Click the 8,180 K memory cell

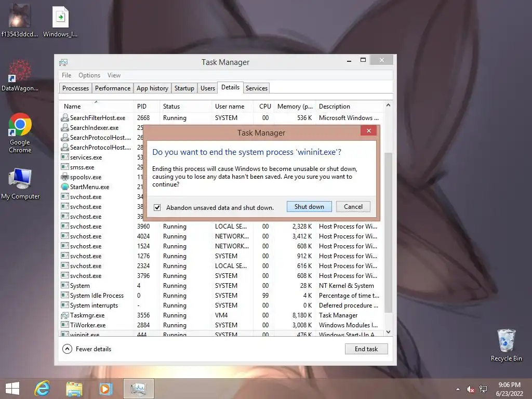tap(302, 315)
